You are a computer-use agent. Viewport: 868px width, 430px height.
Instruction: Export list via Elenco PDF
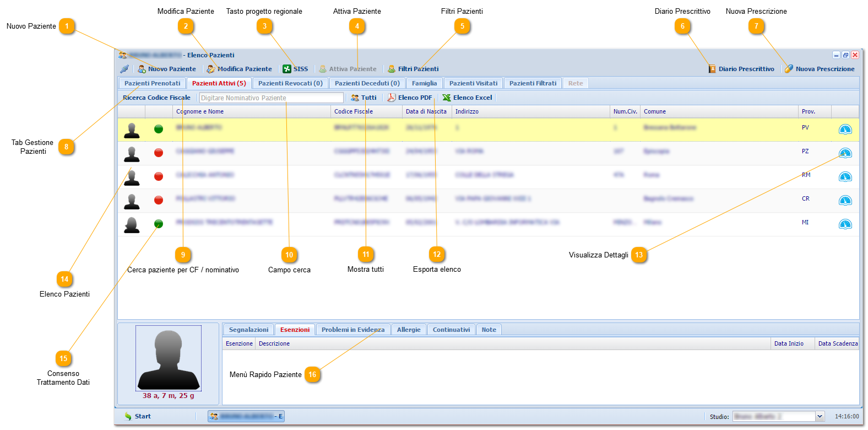[409, 98]
